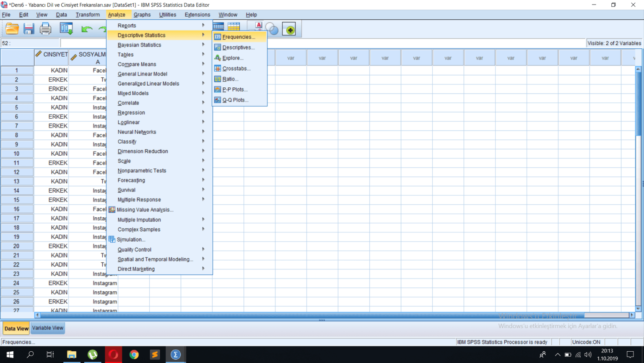Screen dimensions: 644x363
Task: Click the Undo arrow icon
Action: (x=87, y=29)
